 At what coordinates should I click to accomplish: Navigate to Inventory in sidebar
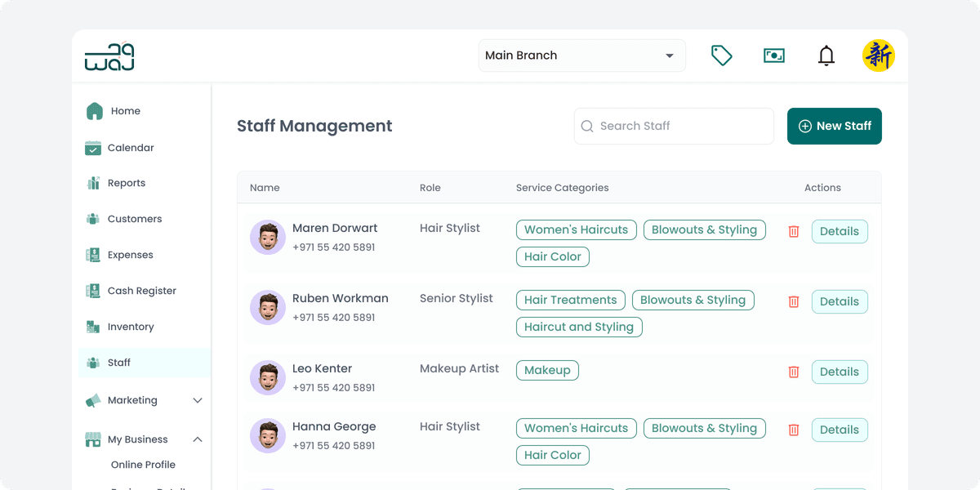(131, 327)
